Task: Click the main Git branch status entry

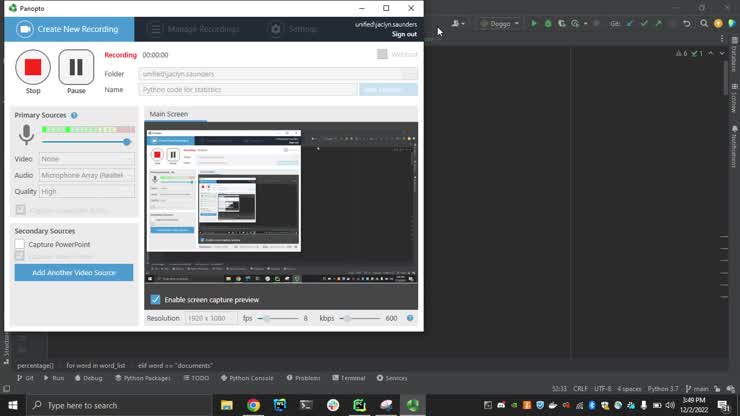Action: pos(697,389)
